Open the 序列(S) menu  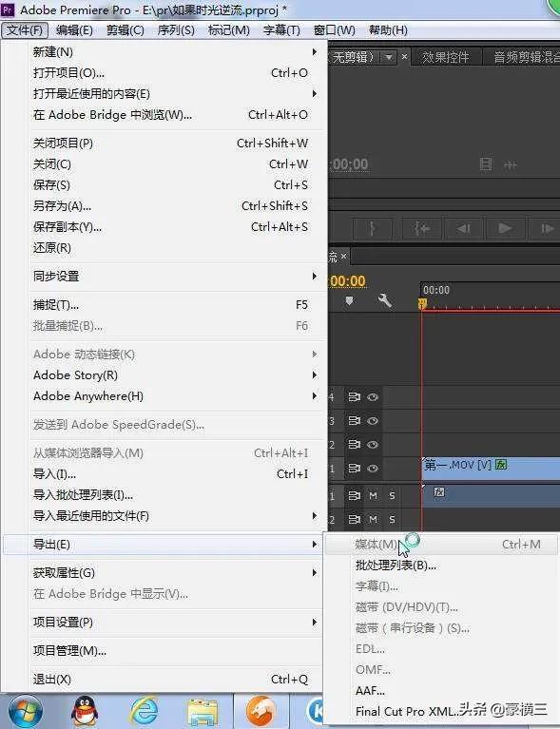(176, 30)
